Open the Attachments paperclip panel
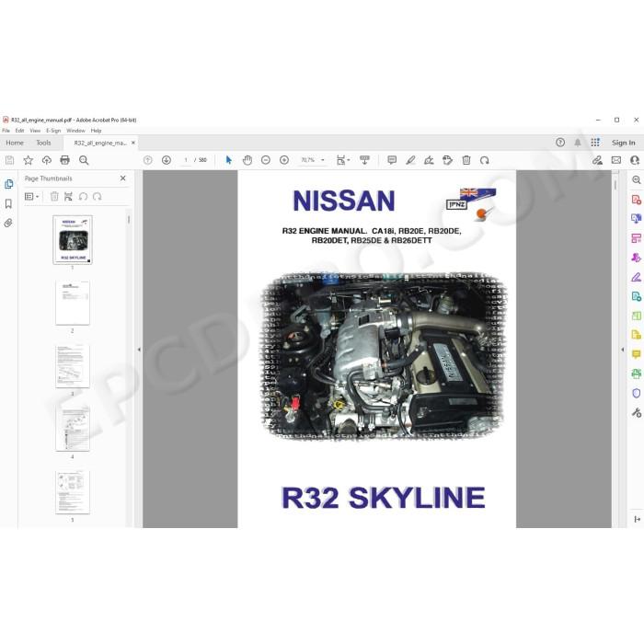The width and height of the screenshot is (644, 644). tap(8, 223)
